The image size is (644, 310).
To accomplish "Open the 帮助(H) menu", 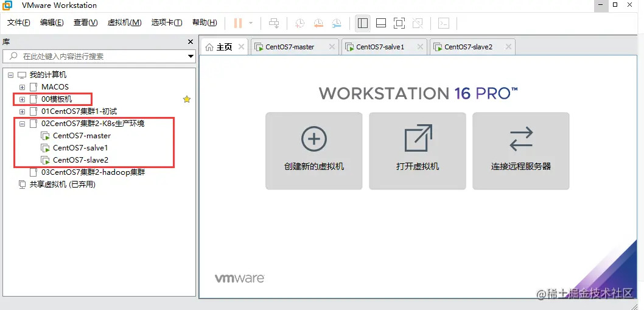I will point(205,23).
